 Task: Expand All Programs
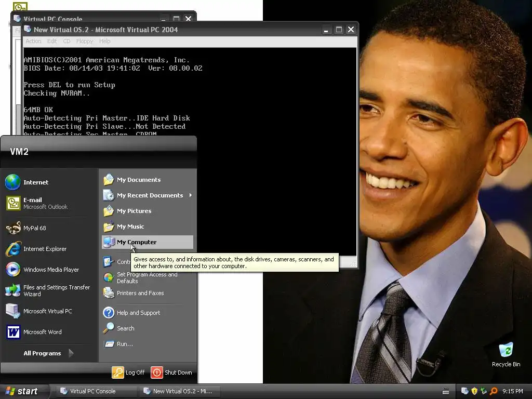48,353
